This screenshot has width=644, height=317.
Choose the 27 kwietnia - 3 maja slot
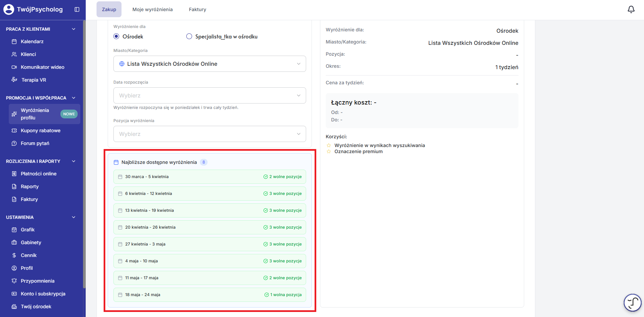tap(210, 244)
